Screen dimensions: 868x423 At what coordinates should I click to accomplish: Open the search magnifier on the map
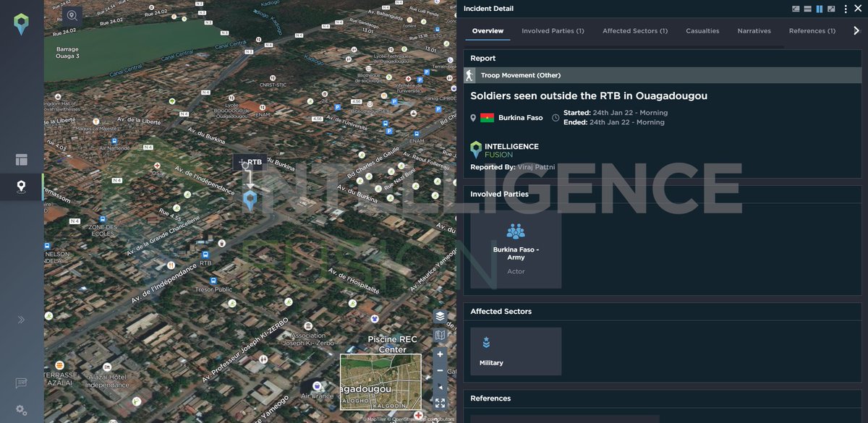(71, 14)
